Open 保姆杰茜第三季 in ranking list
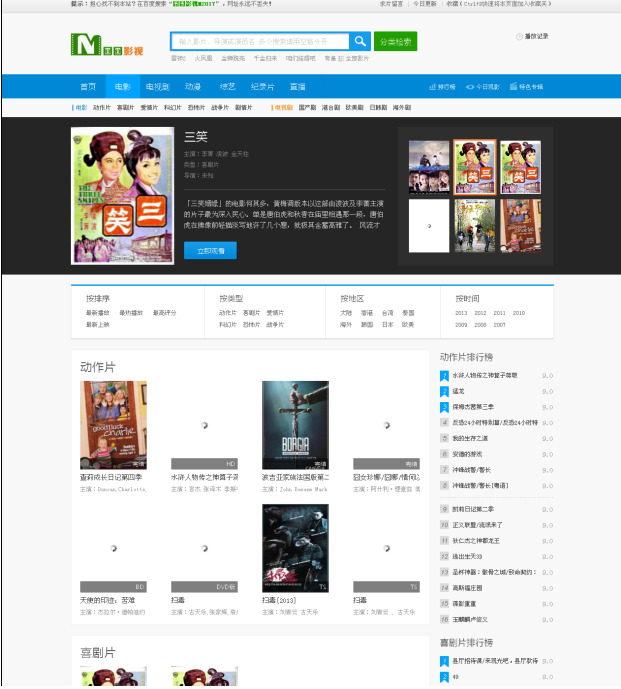621x689 pixels. pos(473,407)
